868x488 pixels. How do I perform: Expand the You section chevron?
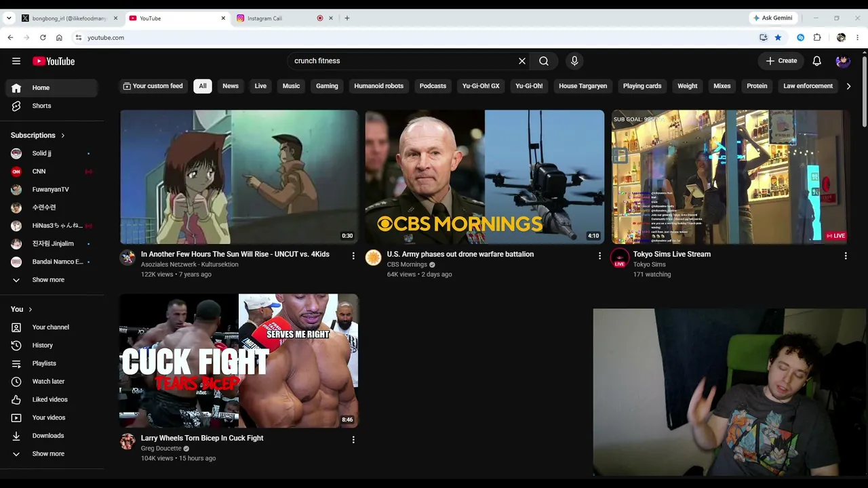coord(30,309)
